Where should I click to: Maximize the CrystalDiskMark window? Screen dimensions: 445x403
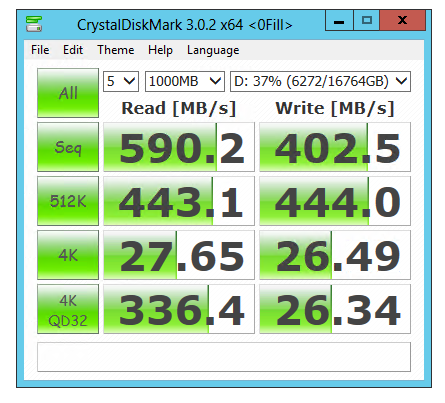click(367, 21)
